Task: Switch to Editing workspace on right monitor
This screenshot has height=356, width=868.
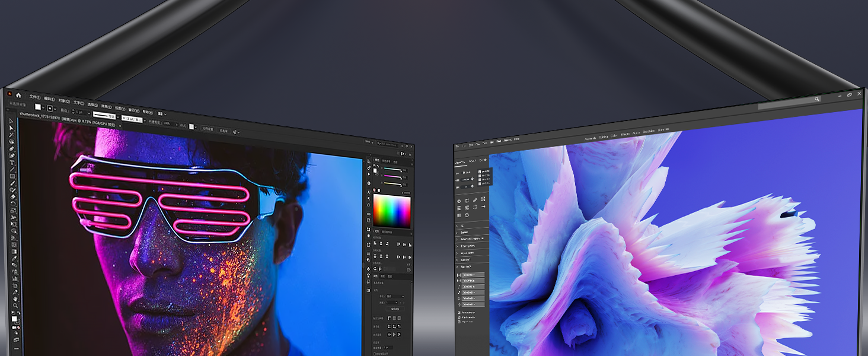Action: [x=604, y=137]
